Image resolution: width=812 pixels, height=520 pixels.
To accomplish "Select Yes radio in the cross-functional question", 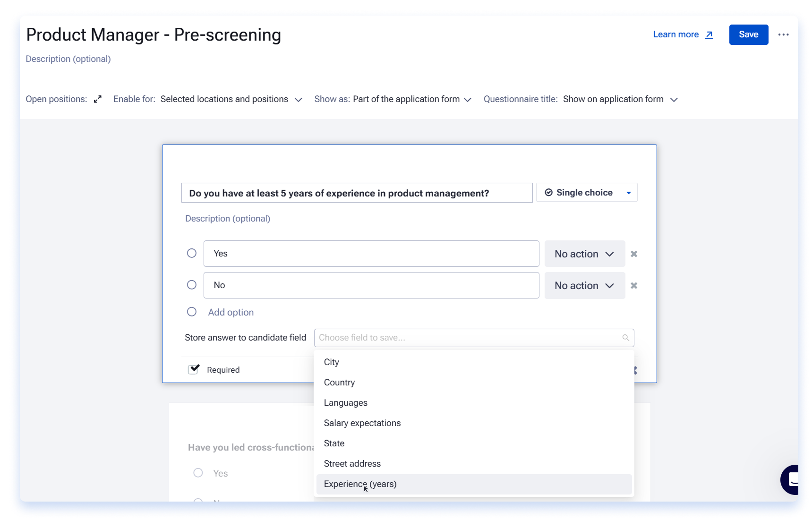I will [198, 473].
